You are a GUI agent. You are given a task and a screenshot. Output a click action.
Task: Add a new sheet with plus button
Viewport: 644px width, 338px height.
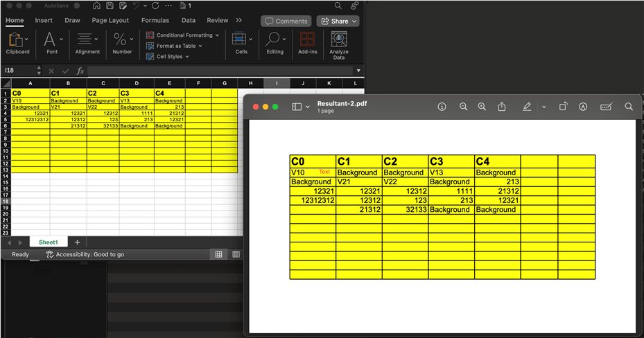pos(77,242)
